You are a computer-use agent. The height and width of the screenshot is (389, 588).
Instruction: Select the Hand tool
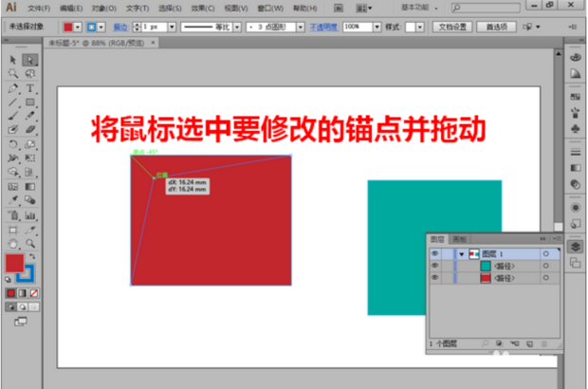click(x=13, y=244)
